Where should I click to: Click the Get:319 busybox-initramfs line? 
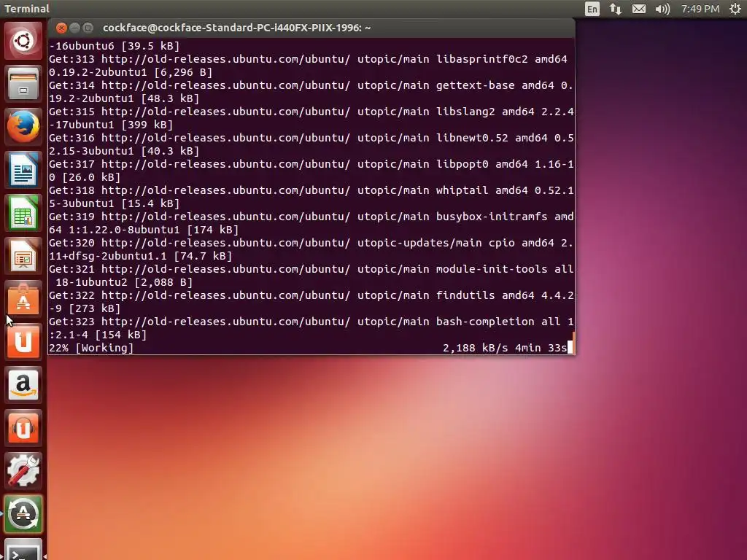[x=311, y=216]
